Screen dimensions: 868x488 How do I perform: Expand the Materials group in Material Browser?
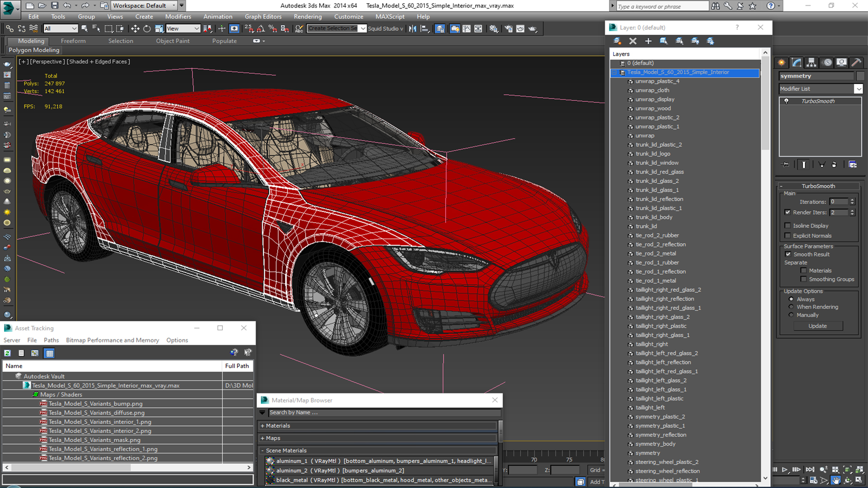coord(262,426)
